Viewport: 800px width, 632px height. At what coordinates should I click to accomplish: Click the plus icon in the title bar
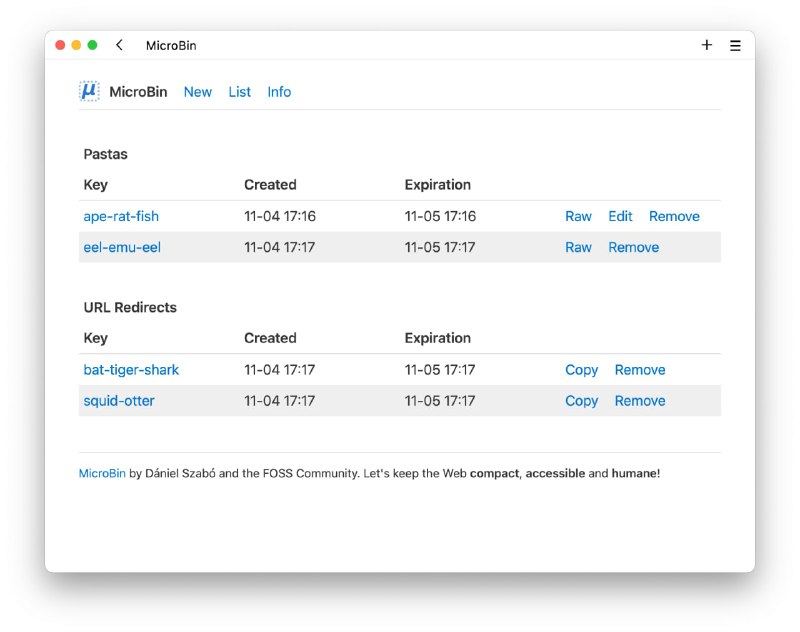tap(706, 45)
